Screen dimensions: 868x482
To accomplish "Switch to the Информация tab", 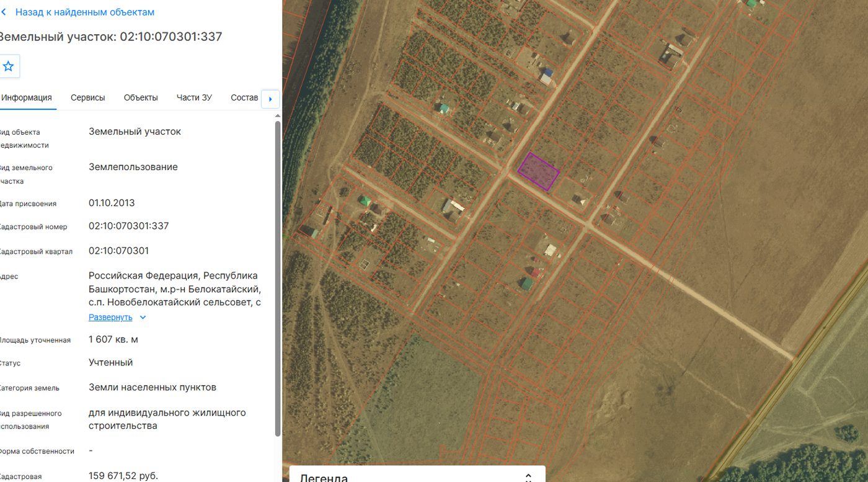I will tap(26, 98).
